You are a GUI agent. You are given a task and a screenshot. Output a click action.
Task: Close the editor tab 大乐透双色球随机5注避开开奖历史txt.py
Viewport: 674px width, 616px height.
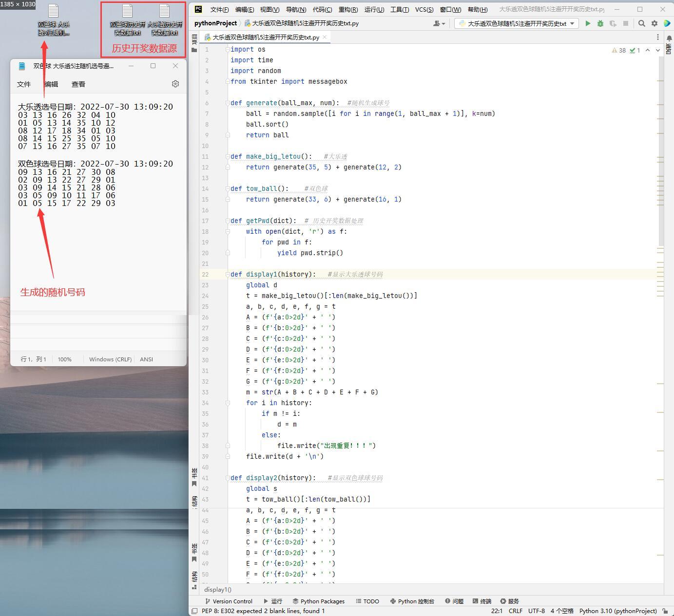(325, 37)
